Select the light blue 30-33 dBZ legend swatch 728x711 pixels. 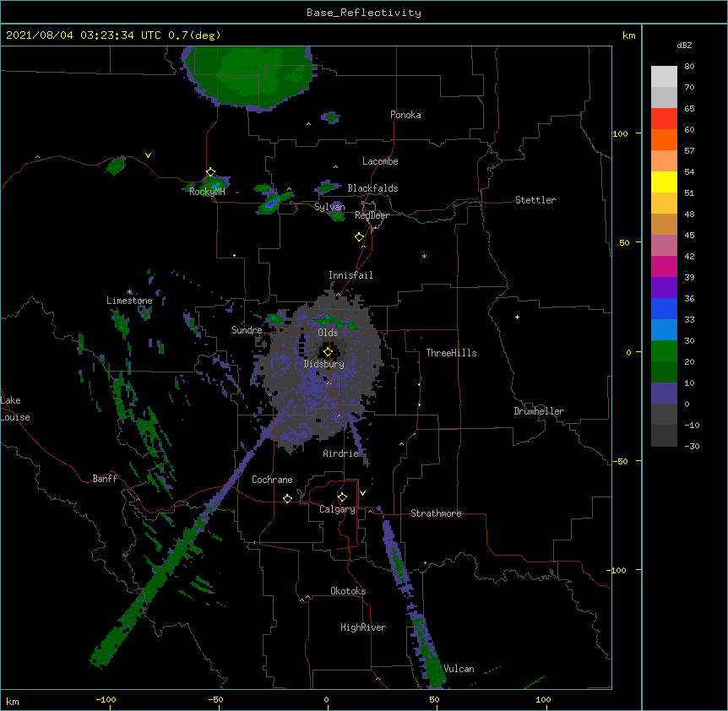click(664, 330)
